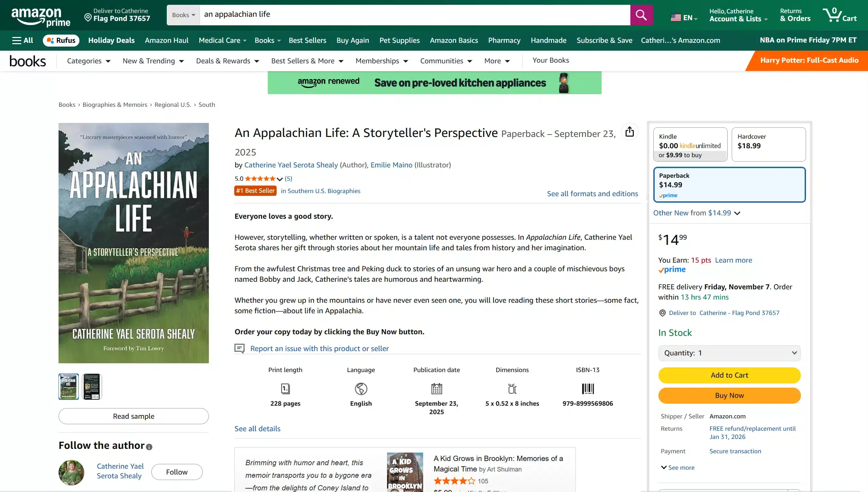Open the All hamburger menu
Screen dimensions: 868x492
click(x=23, y=40)
